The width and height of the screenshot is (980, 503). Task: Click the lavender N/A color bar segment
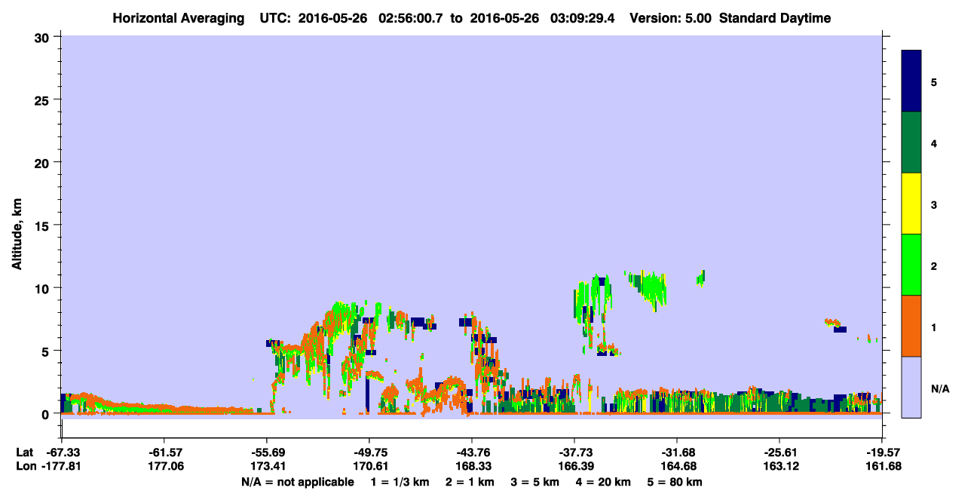pos(911,387)
